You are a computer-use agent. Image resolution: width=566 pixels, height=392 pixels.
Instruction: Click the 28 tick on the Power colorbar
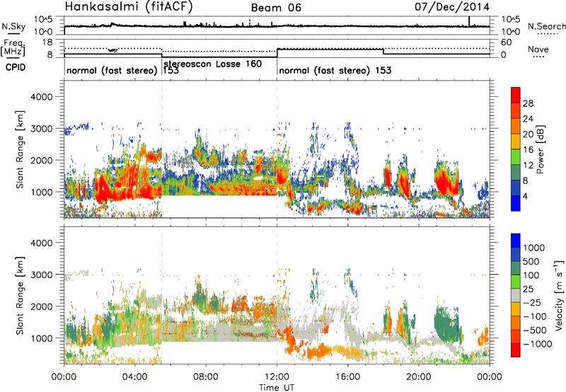tap(528, 103)
